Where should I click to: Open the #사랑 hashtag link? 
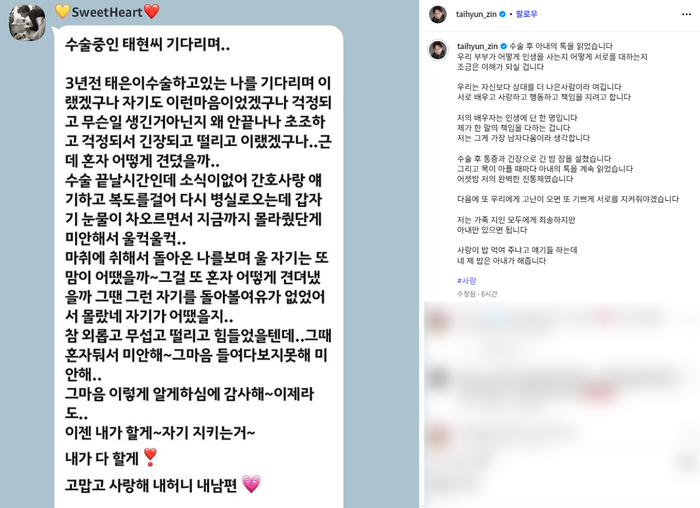pos(467,281)
